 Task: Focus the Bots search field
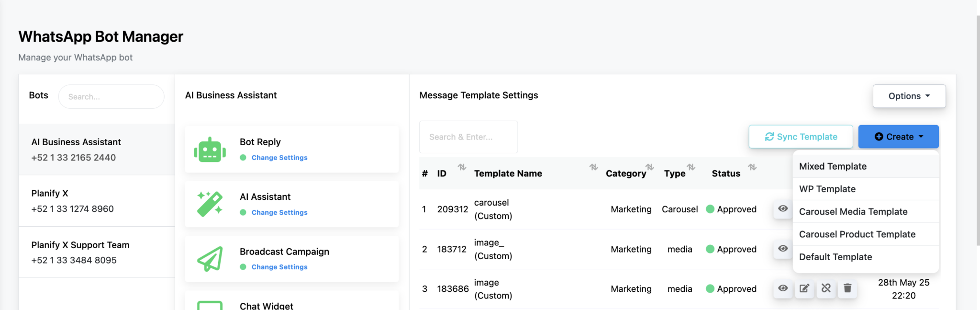pos(111,97)
